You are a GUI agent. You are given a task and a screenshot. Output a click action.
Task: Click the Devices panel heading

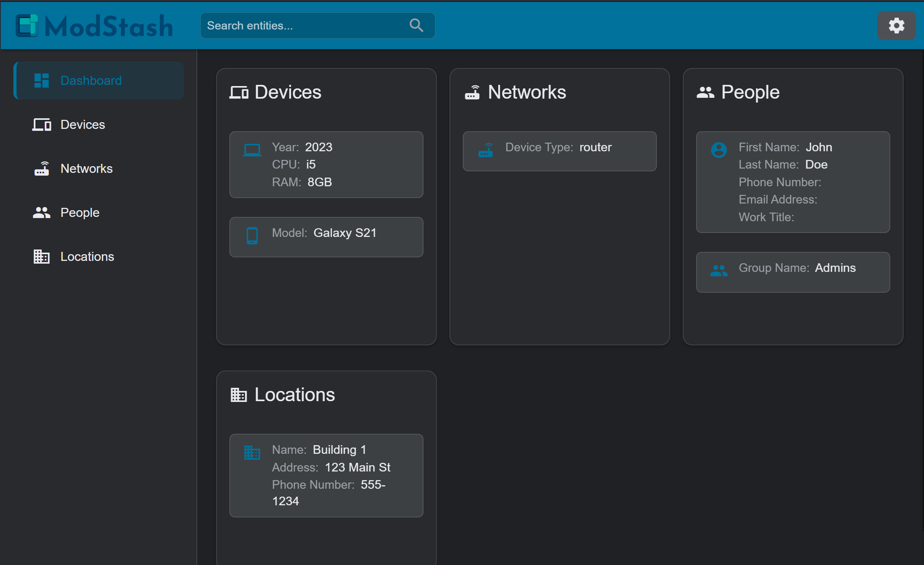[288, 92]
